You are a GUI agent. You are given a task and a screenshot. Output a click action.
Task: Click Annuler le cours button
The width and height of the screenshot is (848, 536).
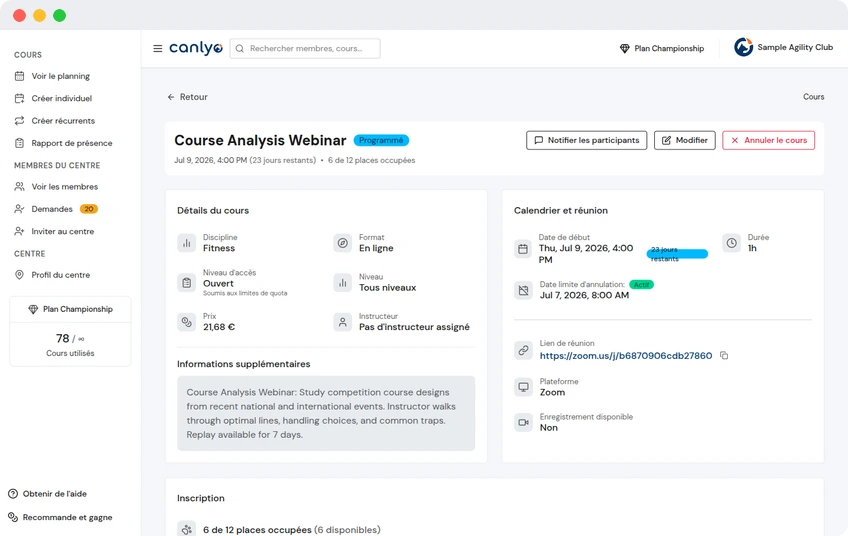click(x=768, y=140)
